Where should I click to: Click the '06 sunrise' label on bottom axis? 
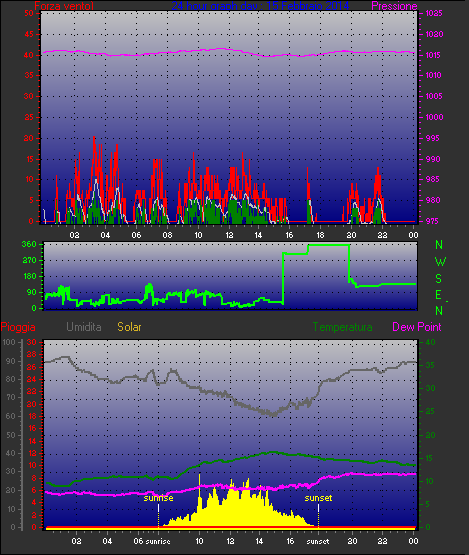tap(152, 541)
